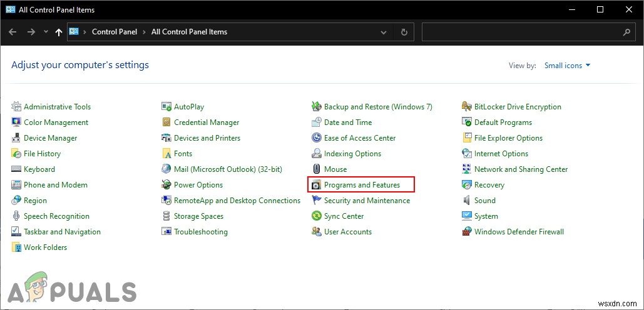This screenshot has width=644, height=310.
Task: Open the Default Programs link
Action: coord(503,122)
